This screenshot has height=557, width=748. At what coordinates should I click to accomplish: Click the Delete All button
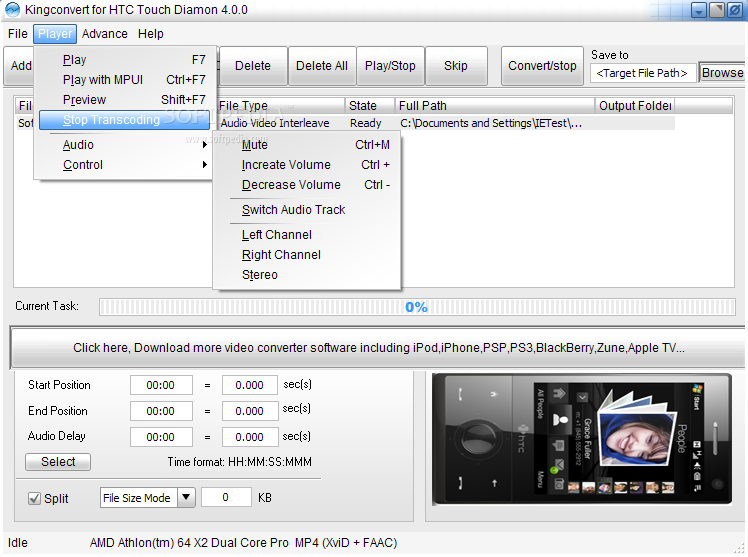click(322, 66)
